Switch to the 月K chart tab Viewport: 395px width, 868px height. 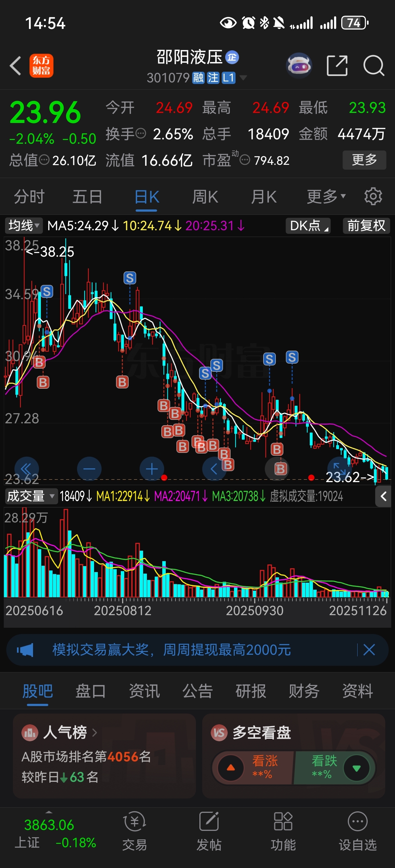264,197
